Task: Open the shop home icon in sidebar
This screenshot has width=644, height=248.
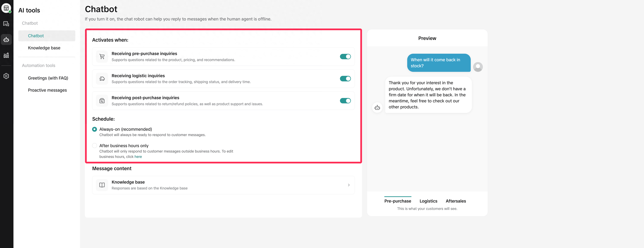Action: click(6, 8)
